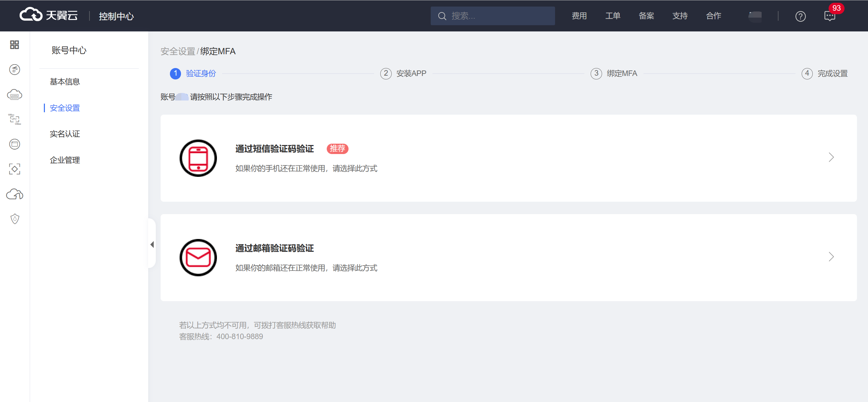
Task: Click text 如果你的邮箱还在正常使用
Action: (x=280, y=268)
